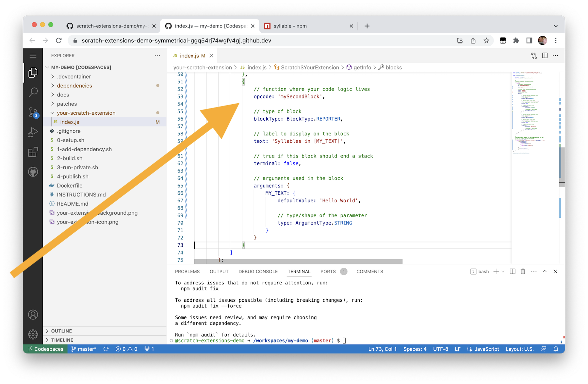Maximize the terminal panel with the chevron
This screenshot has height=384, width=588.
coord(544,271)
